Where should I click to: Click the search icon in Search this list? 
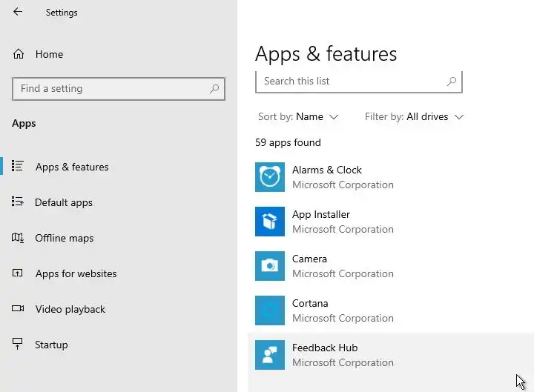coord(452,82)
